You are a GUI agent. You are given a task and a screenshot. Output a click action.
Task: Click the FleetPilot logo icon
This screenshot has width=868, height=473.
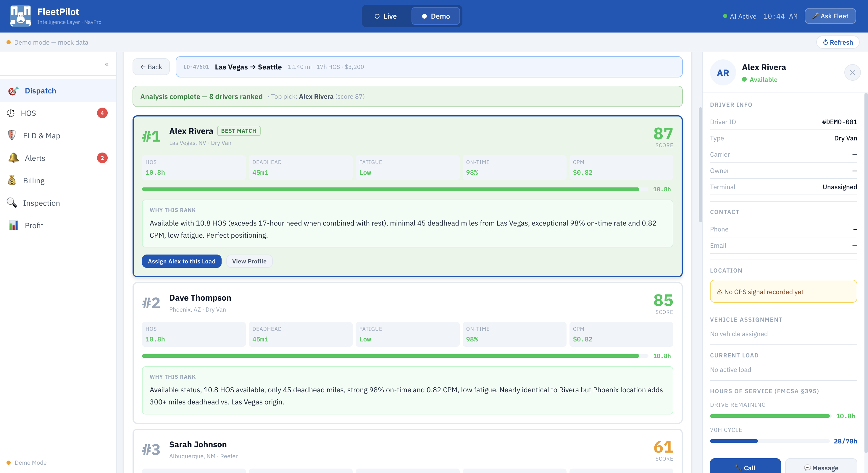pos(20,16)
